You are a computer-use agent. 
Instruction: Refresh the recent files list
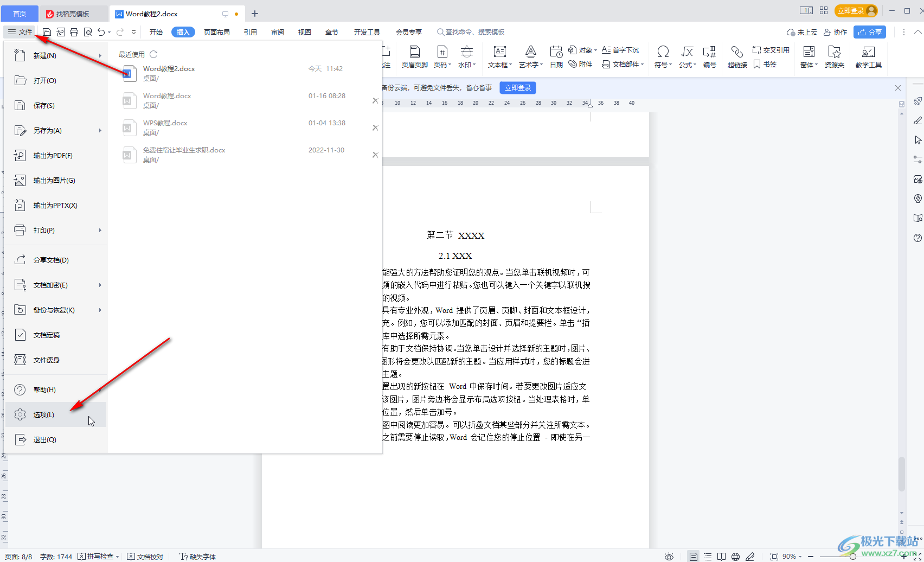153,54
